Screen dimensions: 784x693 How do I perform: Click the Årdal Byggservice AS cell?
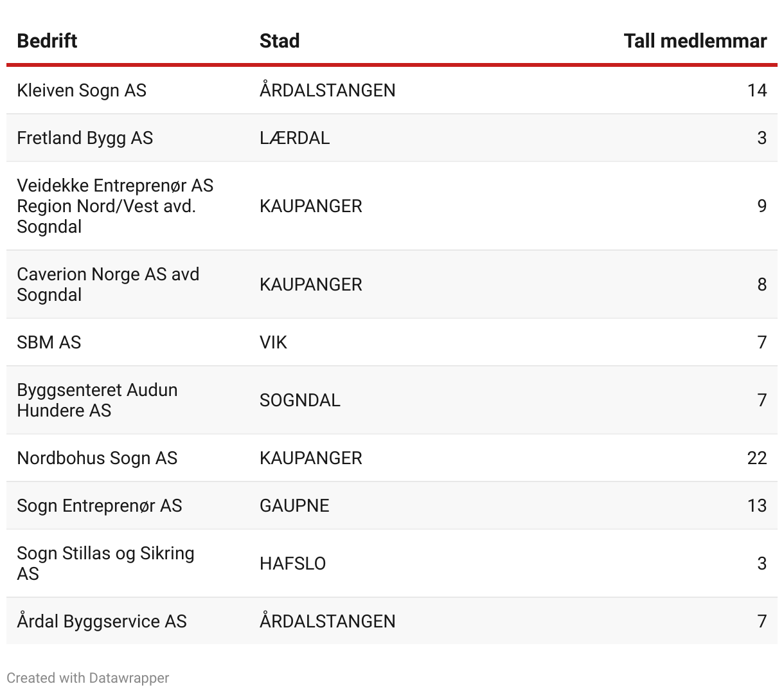pos(102,621)
